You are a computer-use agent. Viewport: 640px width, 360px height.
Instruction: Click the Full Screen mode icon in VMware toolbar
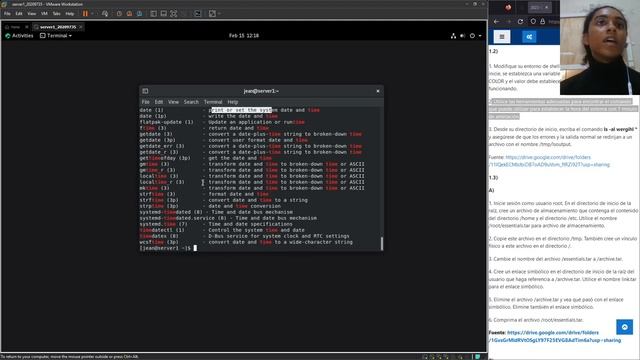[x=173, y=13]
